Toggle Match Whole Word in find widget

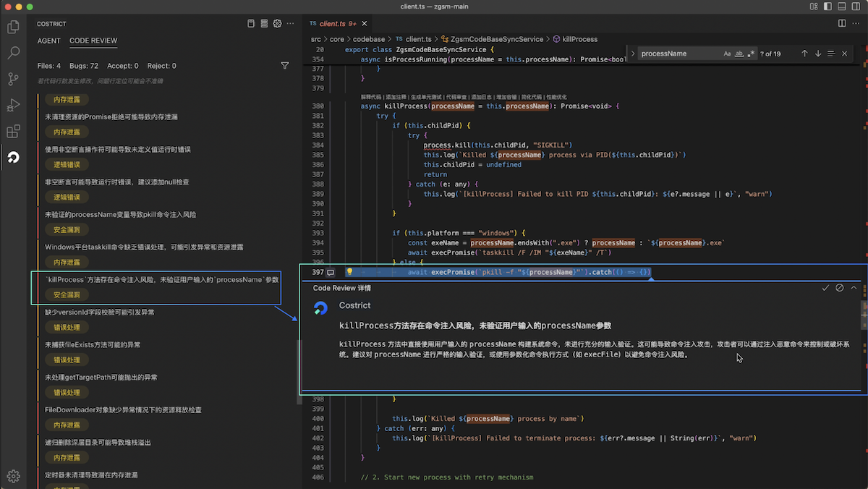click(x=739, y=54)
